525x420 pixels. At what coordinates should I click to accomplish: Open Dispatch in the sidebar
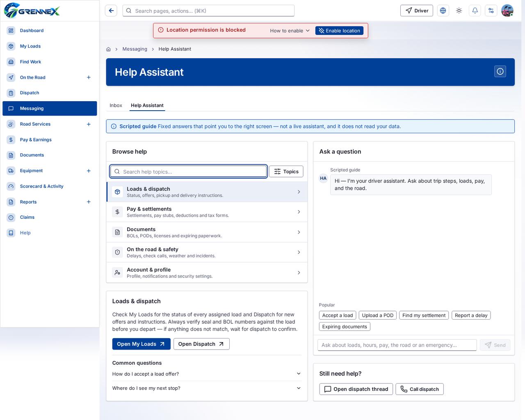click(50, 93)
